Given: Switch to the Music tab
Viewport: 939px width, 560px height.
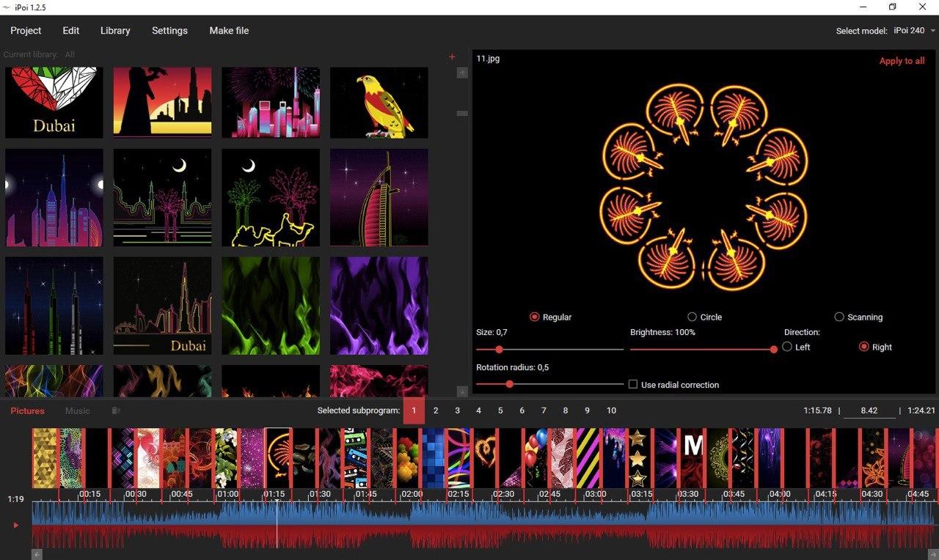Looking at the screenshot, I should click(78, 411).
